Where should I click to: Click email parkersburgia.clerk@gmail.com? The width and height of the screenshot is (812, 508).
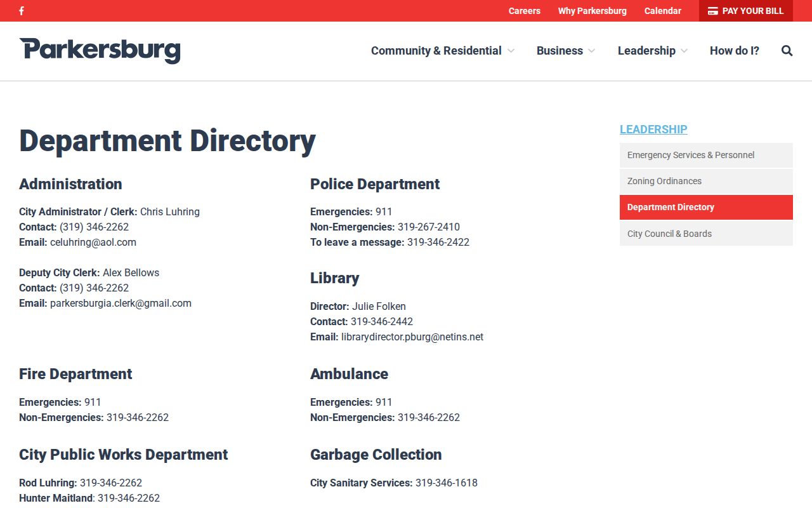click(x=121, y=303)
